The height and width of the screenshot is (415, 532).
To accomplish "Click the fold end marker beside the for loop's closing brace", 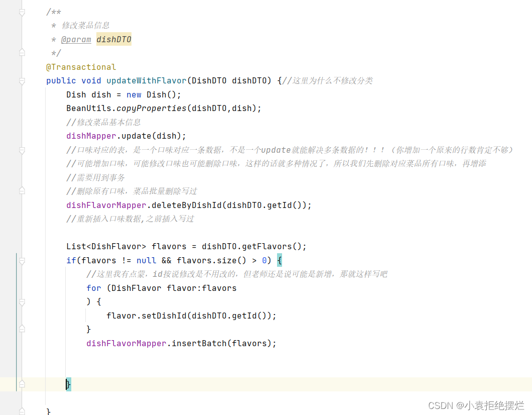I will tap(22, 329).
